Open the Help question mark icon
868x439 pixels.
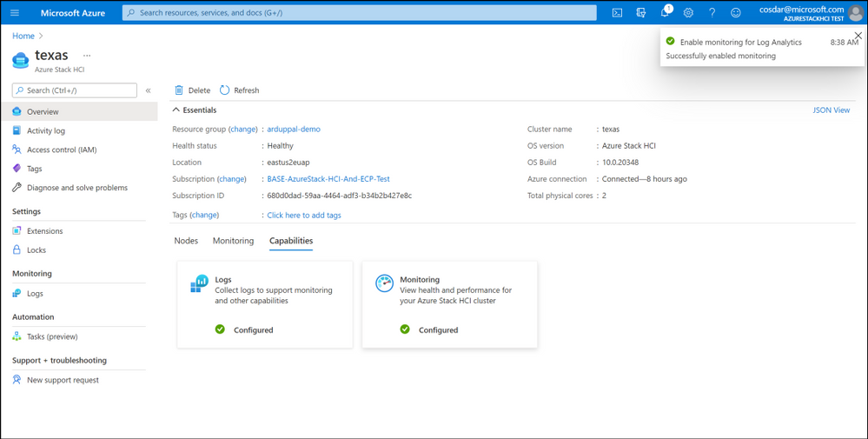click(x=712, y=13)
